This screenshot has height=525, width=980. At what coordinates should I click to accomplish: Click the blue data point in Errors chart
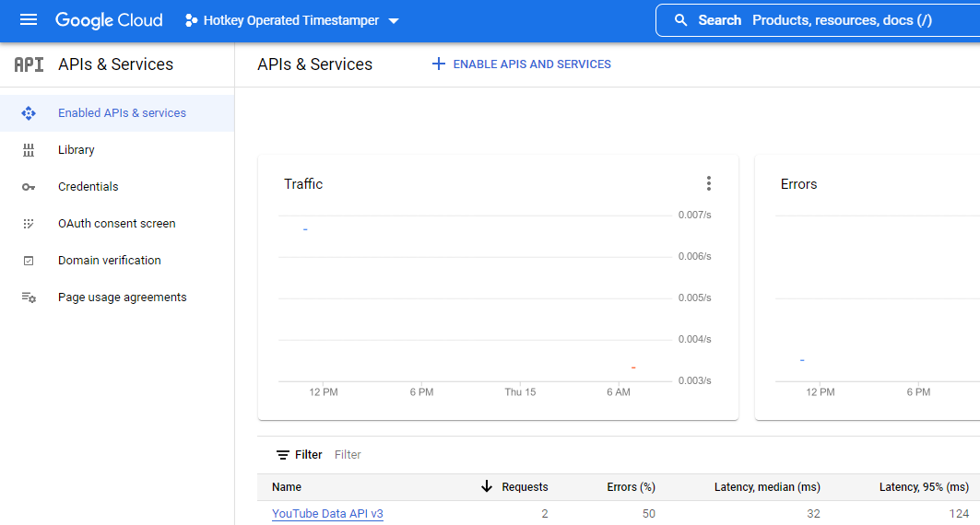tap(802, 360)
